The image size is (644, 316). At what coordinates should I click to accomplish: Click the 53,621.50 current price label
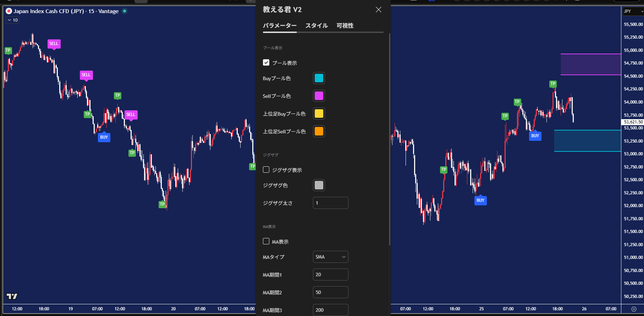(633, 122)
